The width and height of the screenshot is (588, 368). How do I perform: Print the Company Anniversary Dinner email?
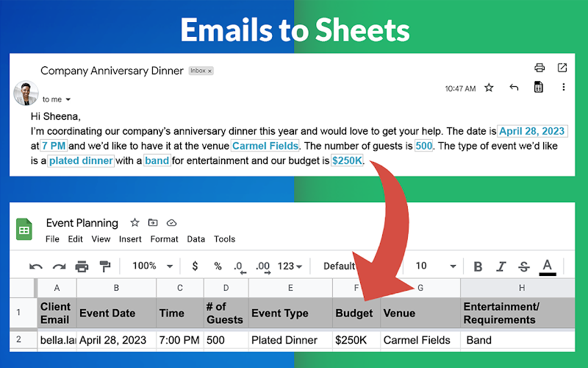pos(539,68)
